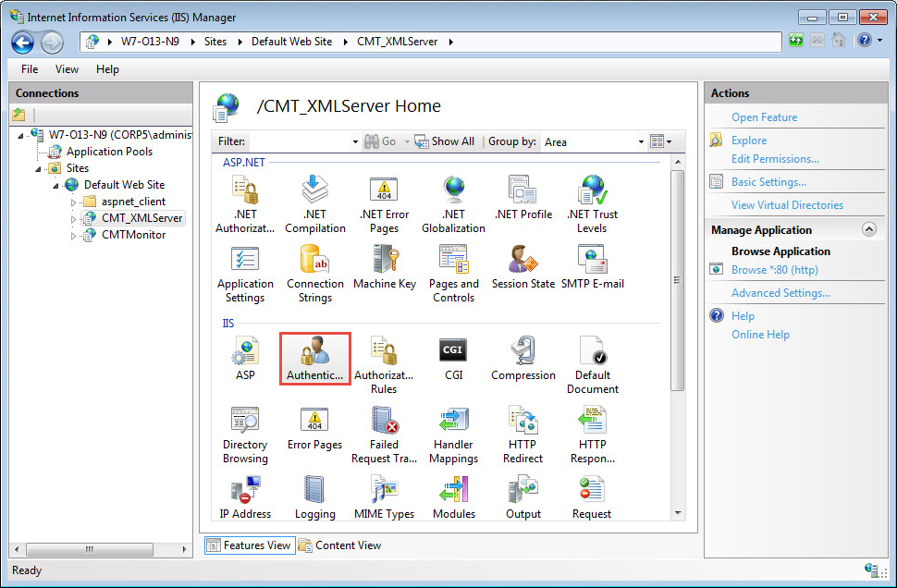Collapse the Manage Application section
The width and height of the screenshot is (897, 588).
[869, 229]
